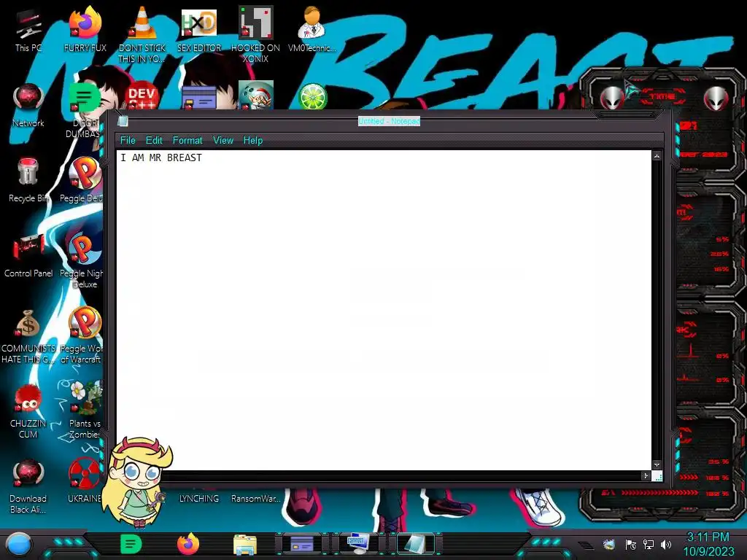Select the Plants vs Zombies desktop icon
Viewport: 747px width, 560px height.
[x=85, y=410]
